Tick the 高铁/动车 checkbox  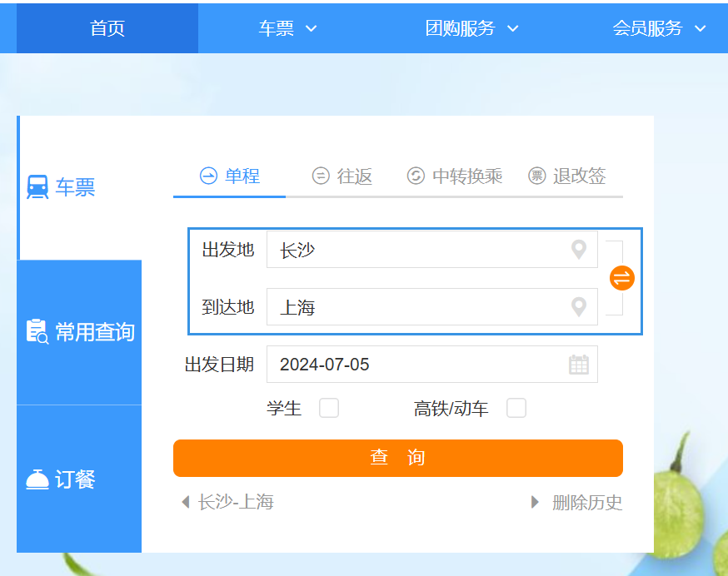click(x=516, y=408)
